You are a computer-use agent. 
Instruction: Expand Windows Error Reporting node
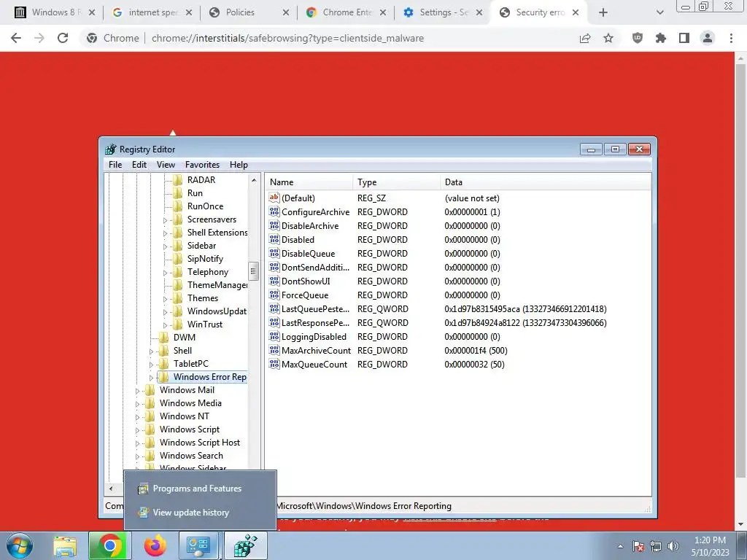(152, 378)
